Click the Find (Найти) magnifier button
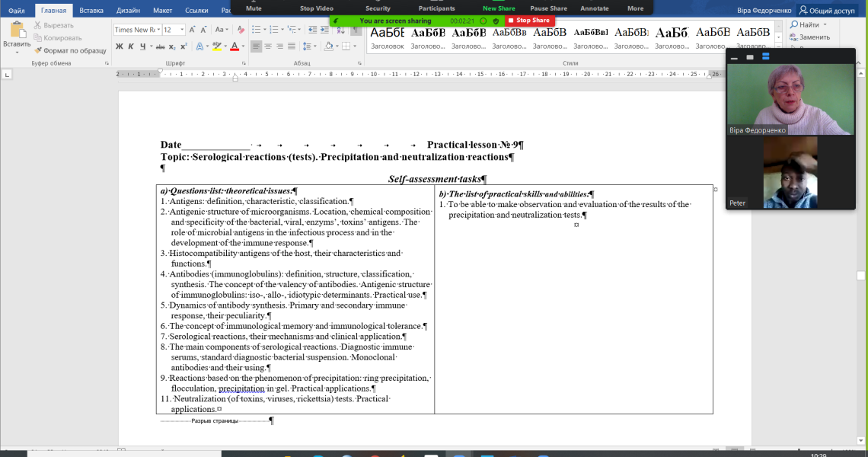868x457 pixels. click(804, 25)
